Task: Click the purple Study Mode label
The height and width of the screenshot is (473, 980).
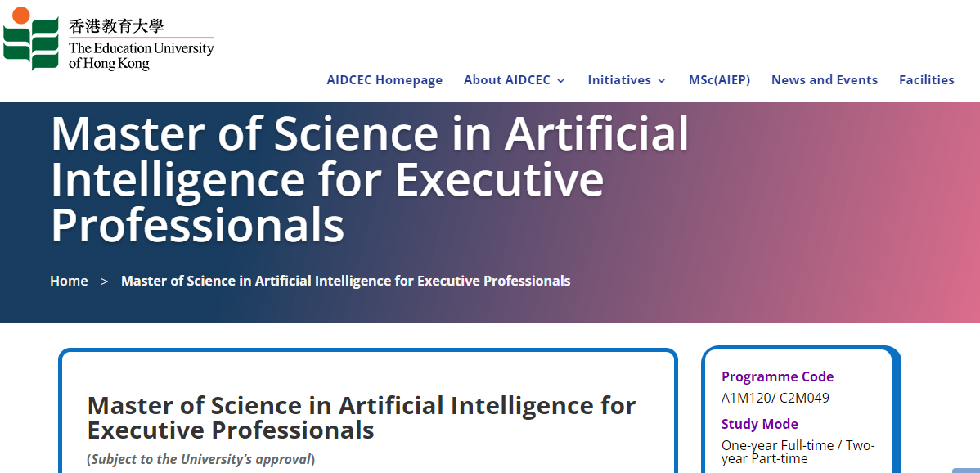Action: (759, 424)
